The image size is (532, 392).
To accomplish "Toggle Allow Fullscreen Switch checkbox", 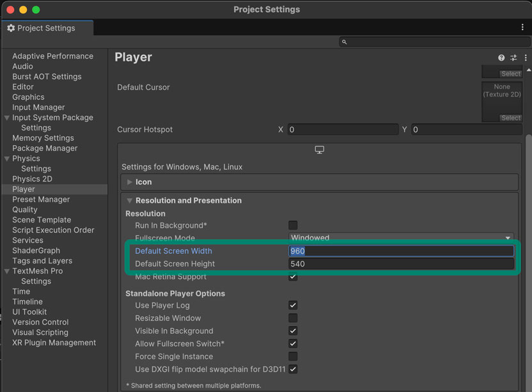I will pos(293,343).
